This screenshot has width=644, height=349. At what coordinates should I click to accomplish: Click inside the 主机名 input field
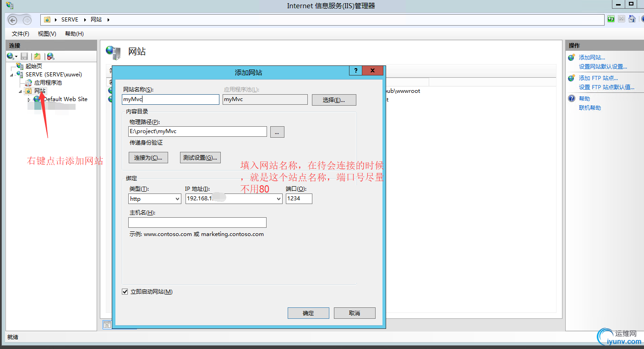tap(197, 222)
